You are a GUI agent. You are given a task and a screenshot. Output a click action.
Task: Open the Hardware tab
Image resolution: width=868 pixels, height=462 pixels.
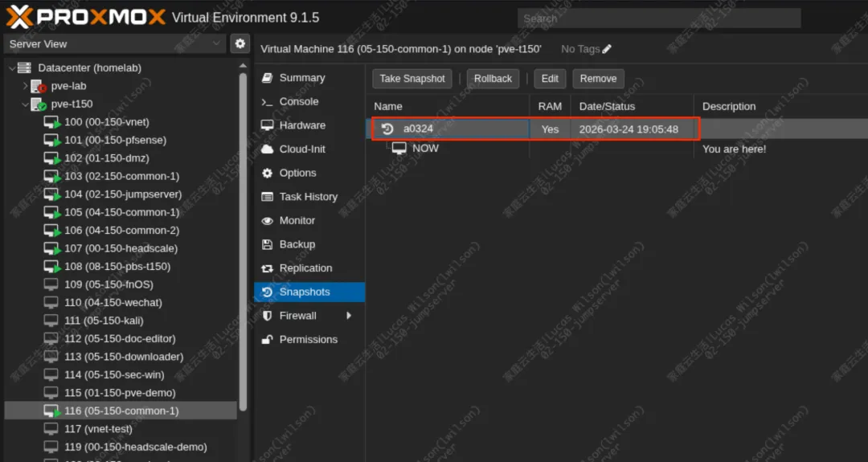(309, 125)
